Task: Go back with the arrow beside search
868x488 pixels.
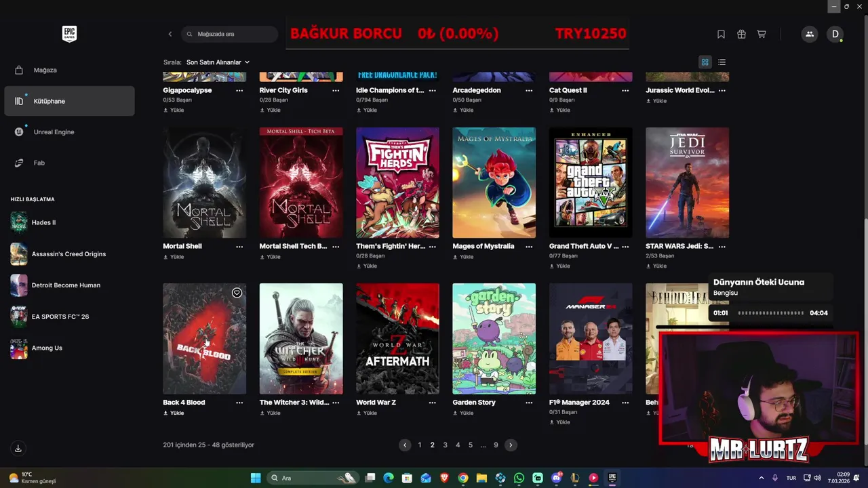Action: (170, 34)
